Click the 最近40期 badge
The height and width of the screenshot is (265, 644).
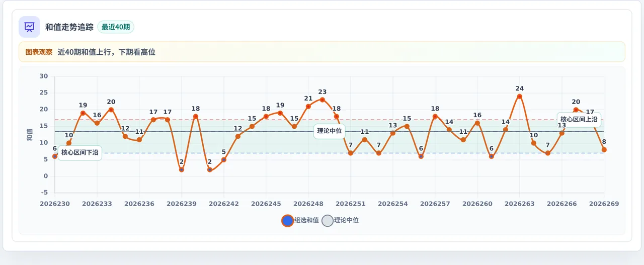(x=116, y=27)
